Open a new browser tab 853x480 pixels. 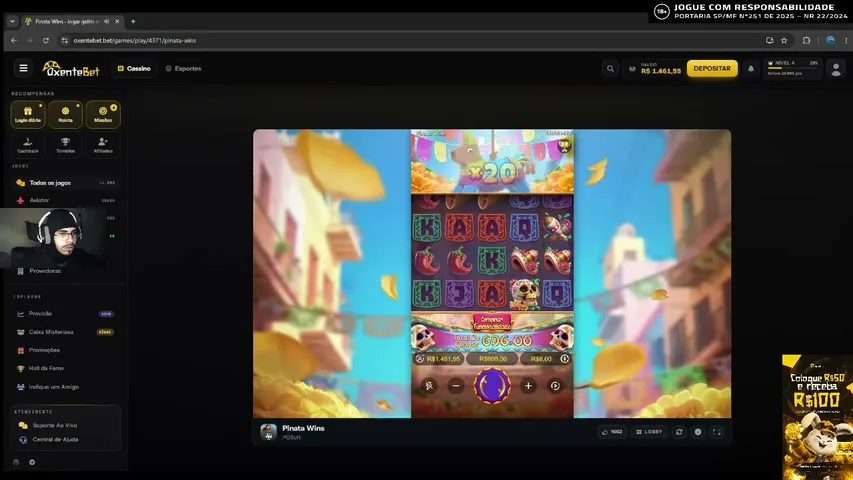point(133,21)
